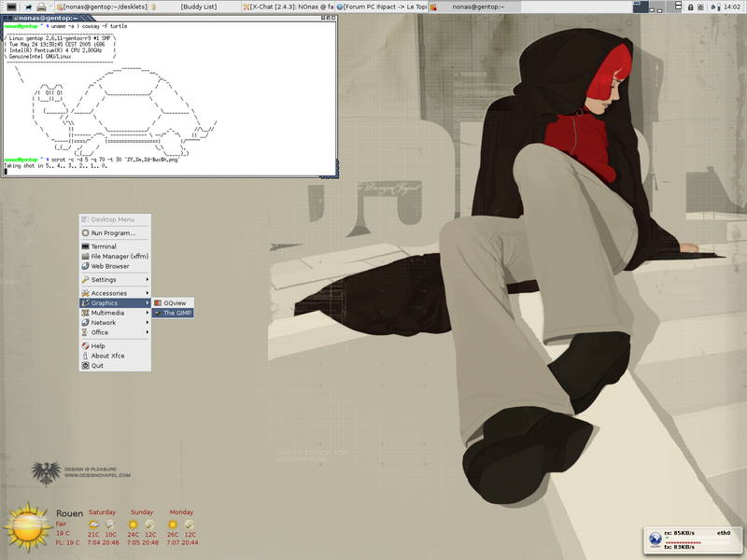Click the tx: 83KB/s network reading
This screenshot has height=560, width=747.
(680, 547)
